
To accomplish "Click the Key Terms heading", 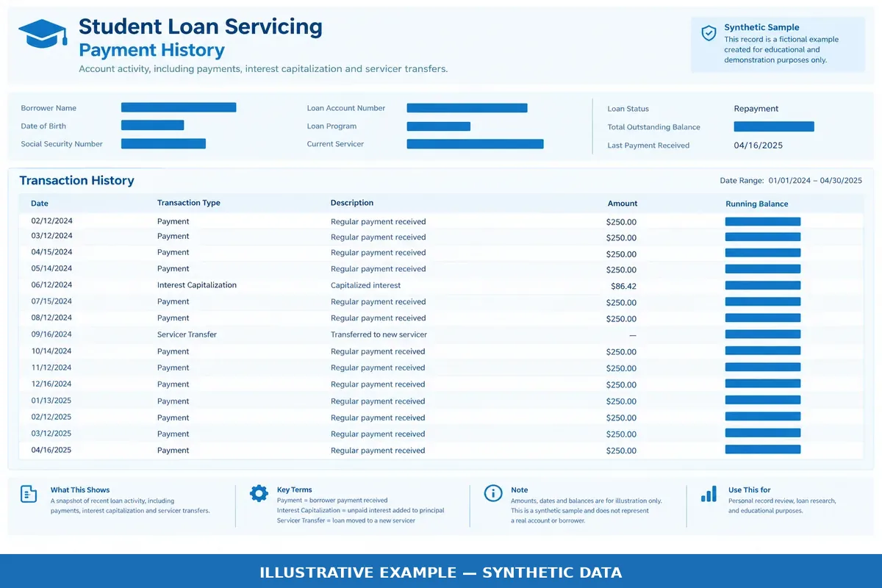I will click(x=295, y=490).
